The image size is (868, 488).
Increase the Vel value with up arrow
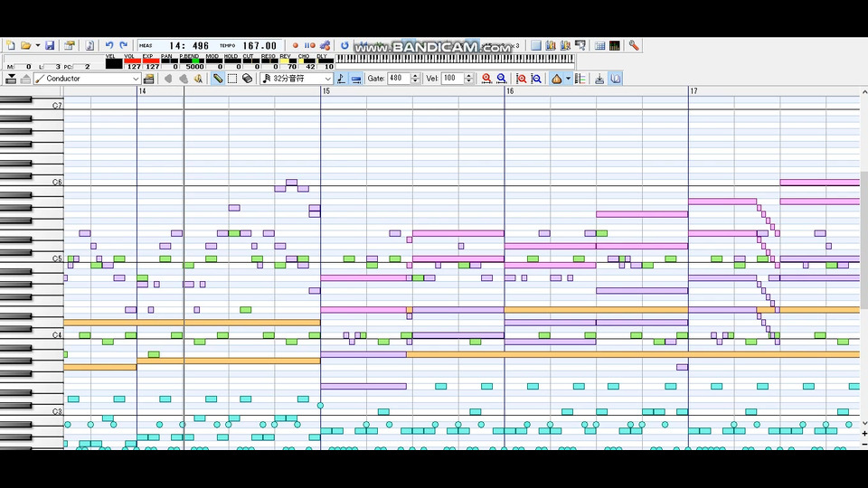click(469, 76)
